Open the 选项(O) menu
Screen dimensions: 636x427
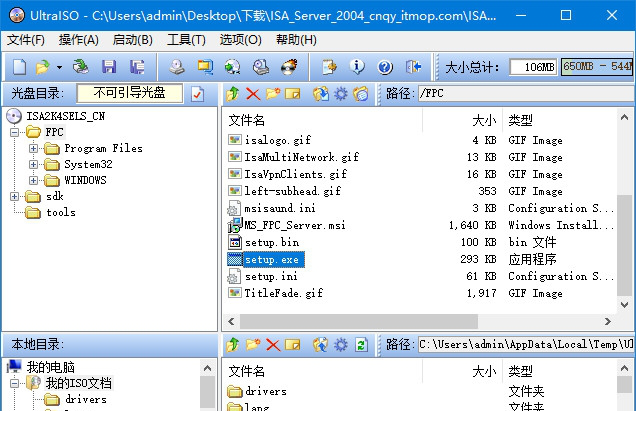[x=241, y=40]
